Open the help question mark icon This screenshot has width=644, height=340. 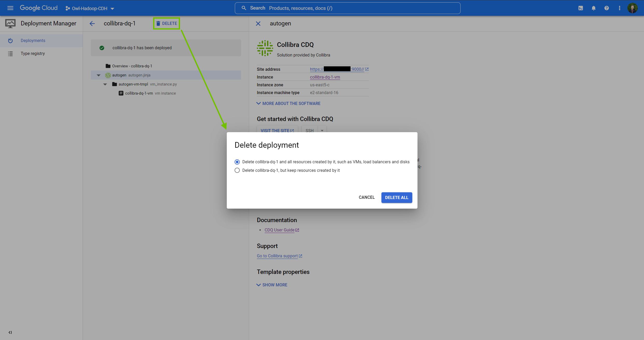coord(607,8)
